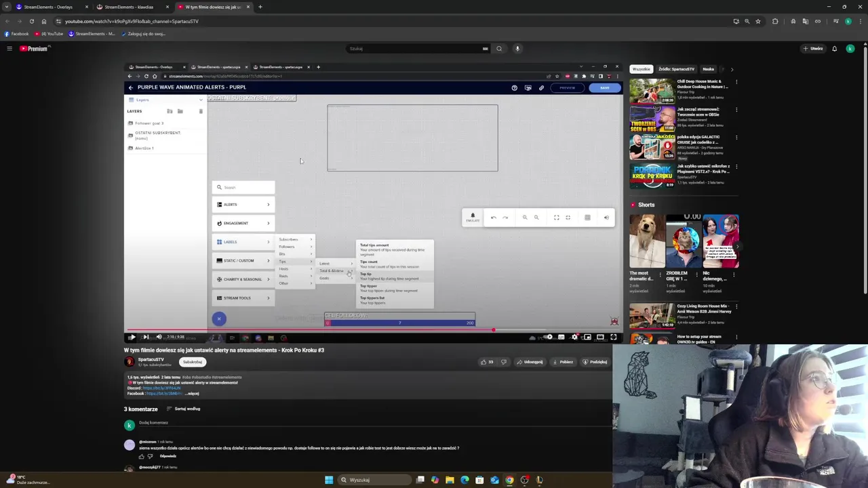Image resolution: width=868 pixels, height=488 pixels.
Task: Dislike the video with thumbs down
Action: (503, 362)
